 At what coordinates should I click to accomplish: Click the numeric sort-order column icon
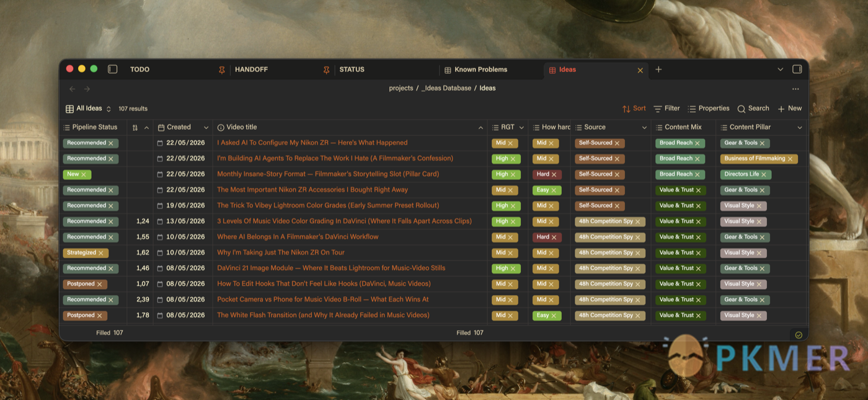click(x=135, y=128)
